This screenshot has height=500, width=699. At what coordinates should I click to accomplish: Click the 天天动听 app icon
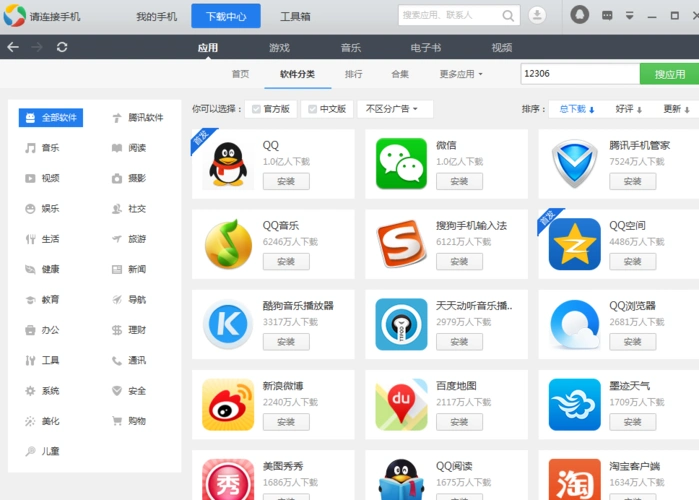pos(401,324)
